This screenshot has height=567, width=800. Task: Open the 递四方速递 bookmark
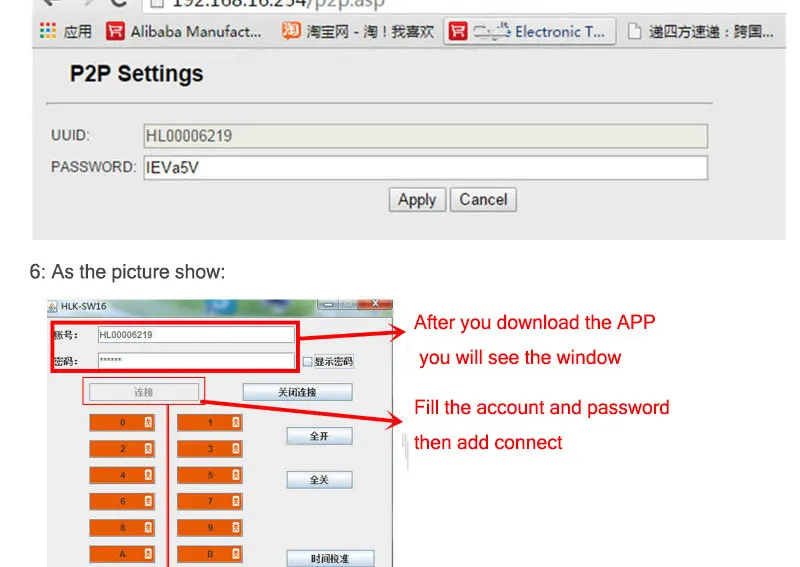tap(701, 32)
